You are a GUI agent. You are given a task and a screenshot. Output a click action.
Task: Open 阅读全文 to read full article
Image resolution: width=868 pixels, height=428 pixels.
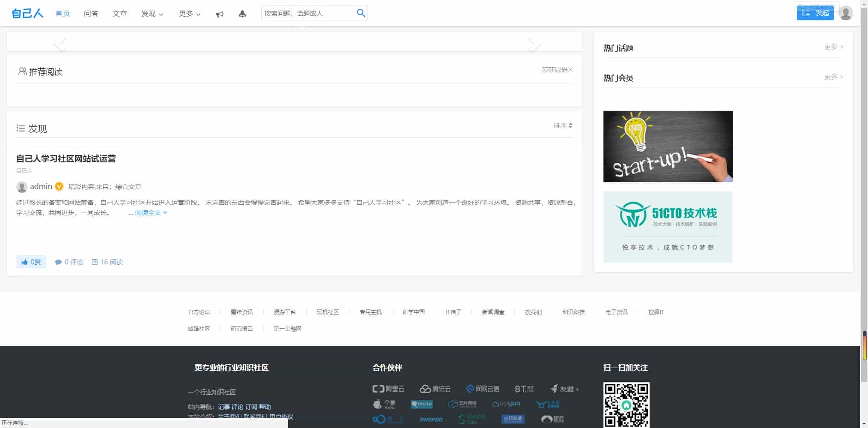point(148,213)
